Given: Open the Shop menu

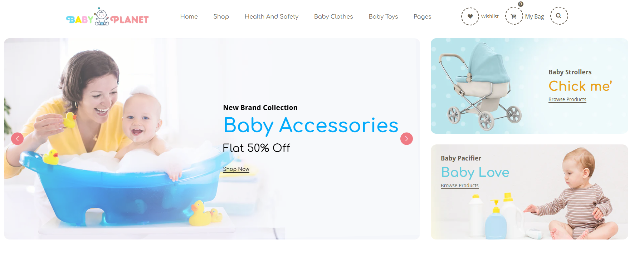Looking at the screenshot, I should [221, 16].
